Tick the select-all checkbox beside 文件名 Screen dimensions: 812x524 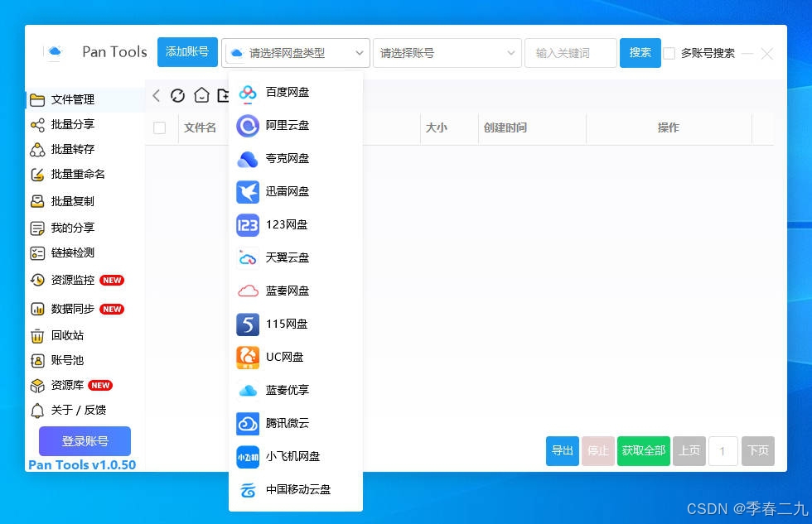click(x=159, y=127)
